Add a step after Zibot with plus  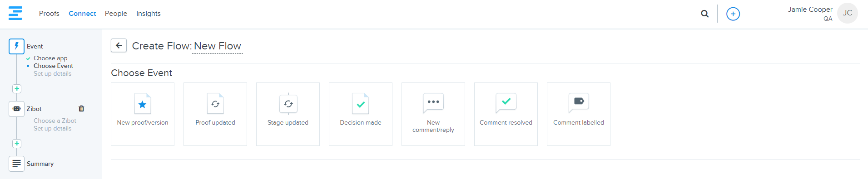tap(17, 144)
